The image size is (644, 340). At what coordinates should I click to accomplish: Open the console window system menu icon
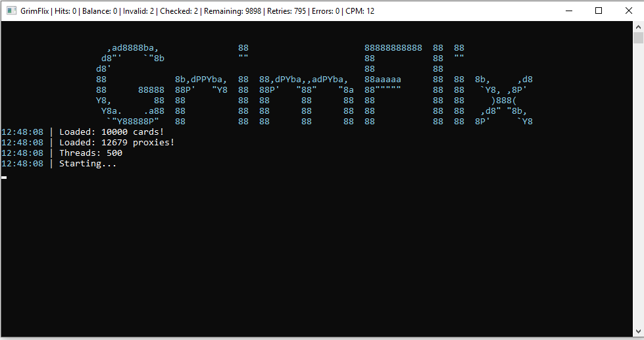(x=11, y=11)
